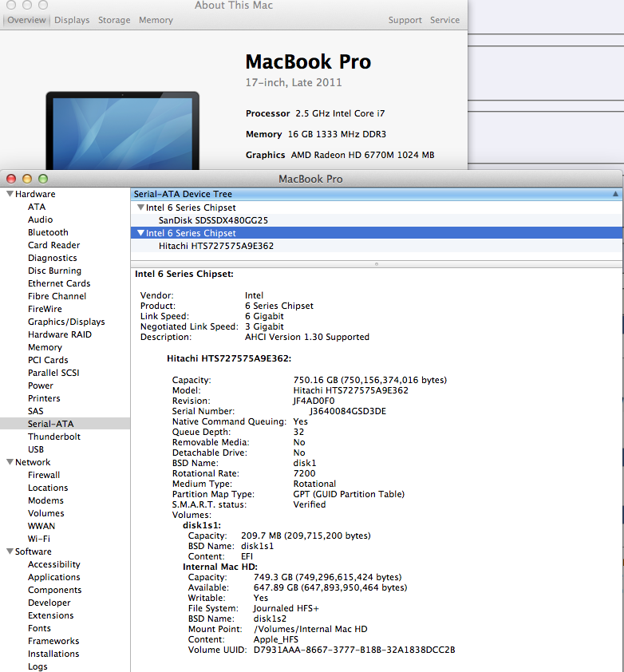
Task: Click the mount point /Volumes/Internal Mac HD
Action: pyautogui.click(x=310, y=629)
